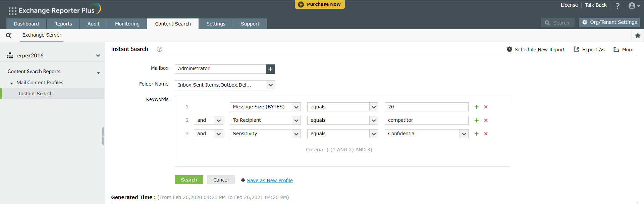Viewport: 644px width, 204px height.
Task: Open Schedule New Report
Action: click(536, 49)
